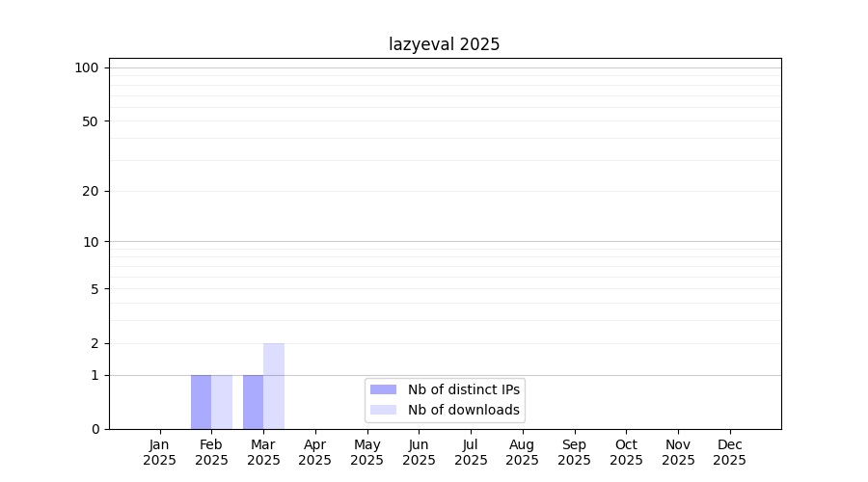
Task: Click the 'Dec 2025' x-axis label
Action: click(730, 452)
